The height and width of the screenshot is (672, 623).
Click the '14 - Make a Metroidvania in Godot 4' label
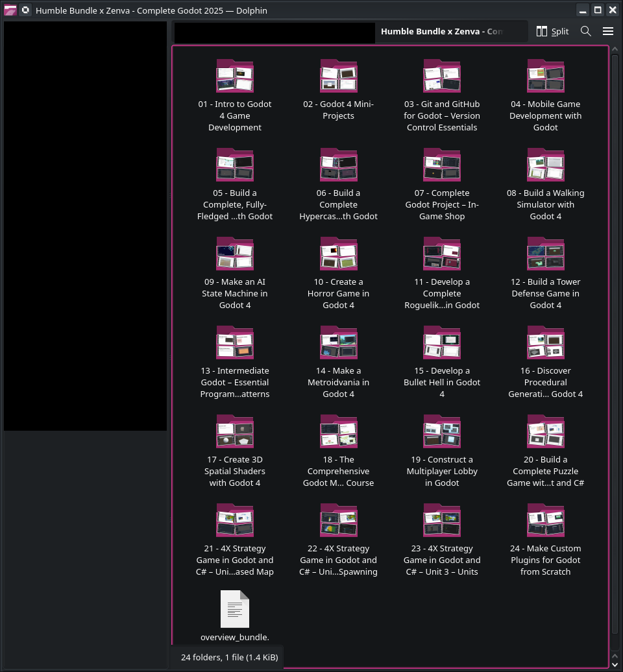pyautogui.click(x=338, y=382)
